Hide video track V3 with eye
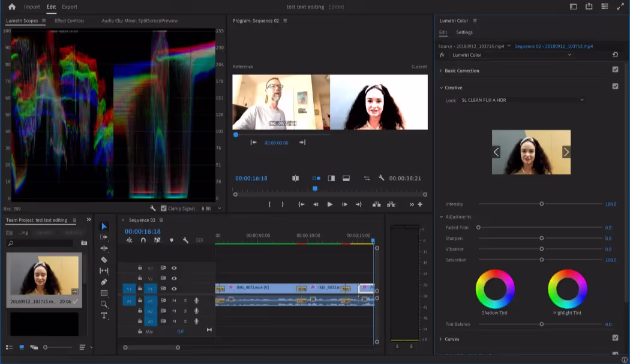This screenshot has width=630, height=364. (174, 268)
